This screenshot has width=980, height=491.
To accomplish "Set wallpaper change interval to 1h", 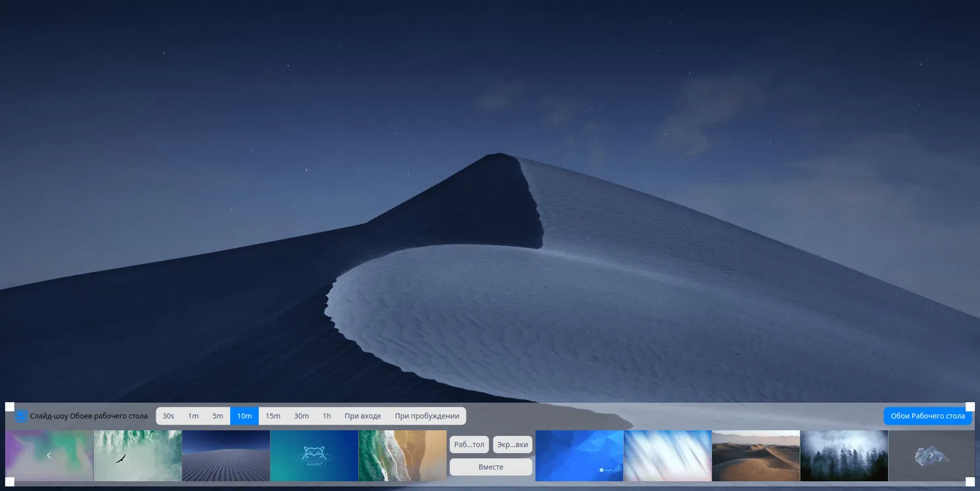I will click(x=327, y=416).
